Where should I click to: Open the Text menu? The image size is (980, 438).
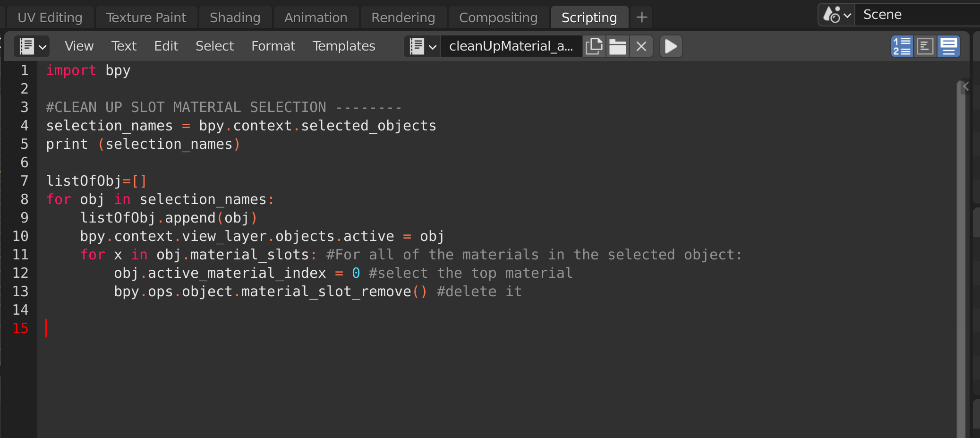(x=124, y=46)
